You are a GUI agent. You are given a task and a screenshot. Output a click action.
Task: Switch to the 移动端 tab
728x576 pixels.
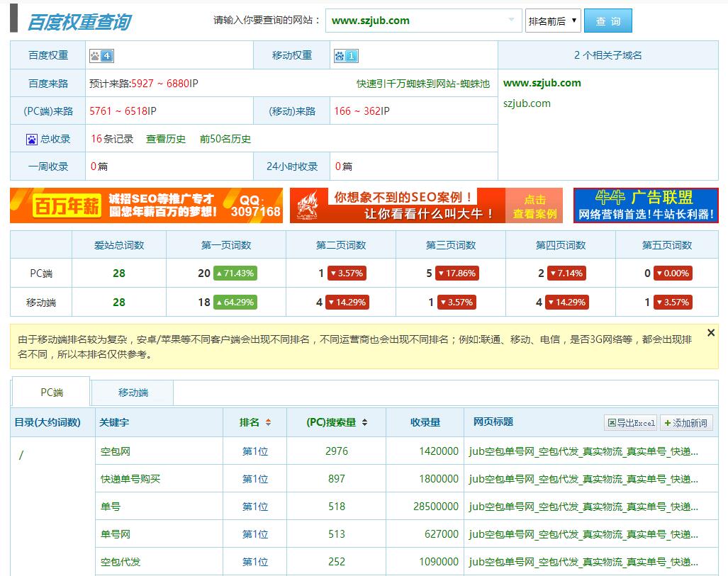(x=133, y=393)
